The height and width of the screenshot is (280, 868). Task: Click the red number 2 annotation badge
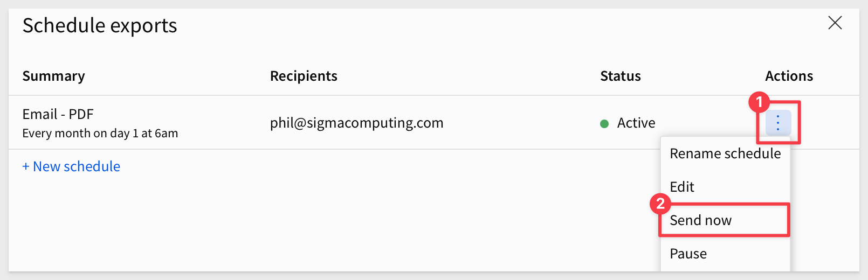click(x=660, y=204)
